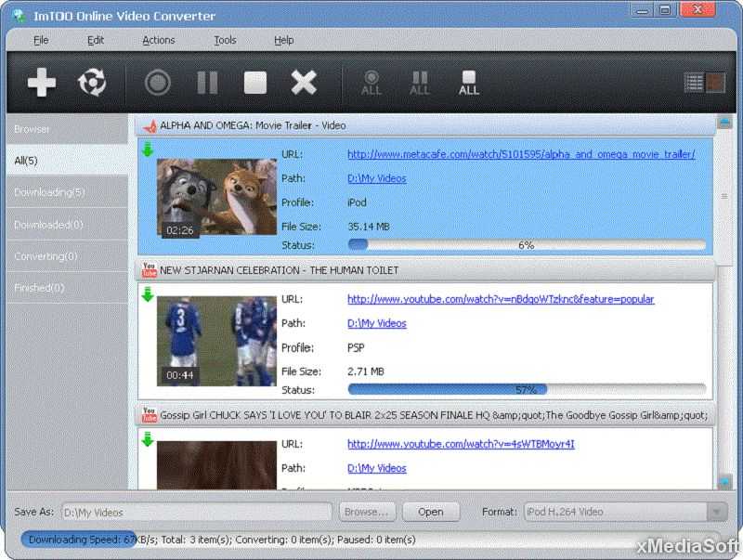
Task: Maximize the ImTOO Online Video Converter window
Action: click(665, 10)
